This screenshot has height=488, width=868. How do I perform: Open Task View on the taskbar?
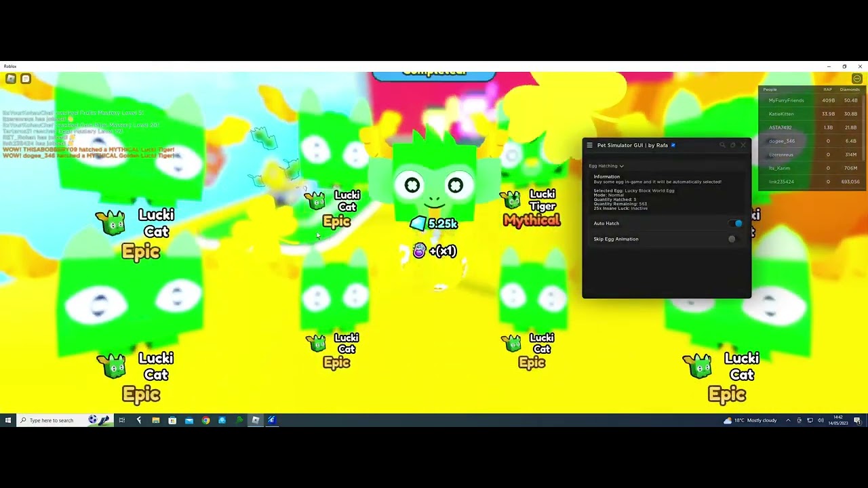(122, 420)
